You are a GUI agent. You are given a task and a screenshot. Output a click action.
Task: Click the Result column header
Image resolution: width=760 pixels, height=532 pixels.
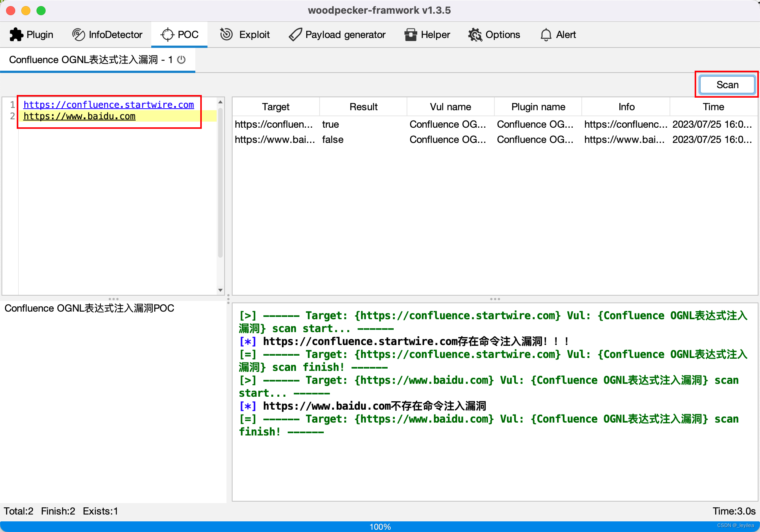363,106
